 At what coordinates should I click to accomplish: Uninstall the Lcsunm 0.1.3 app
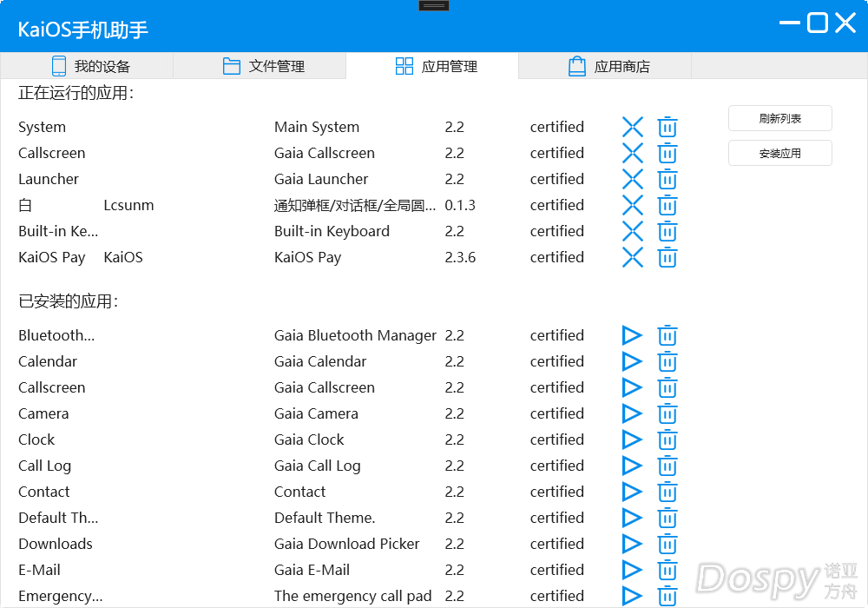pyautogui.click(x=667, y=206)
